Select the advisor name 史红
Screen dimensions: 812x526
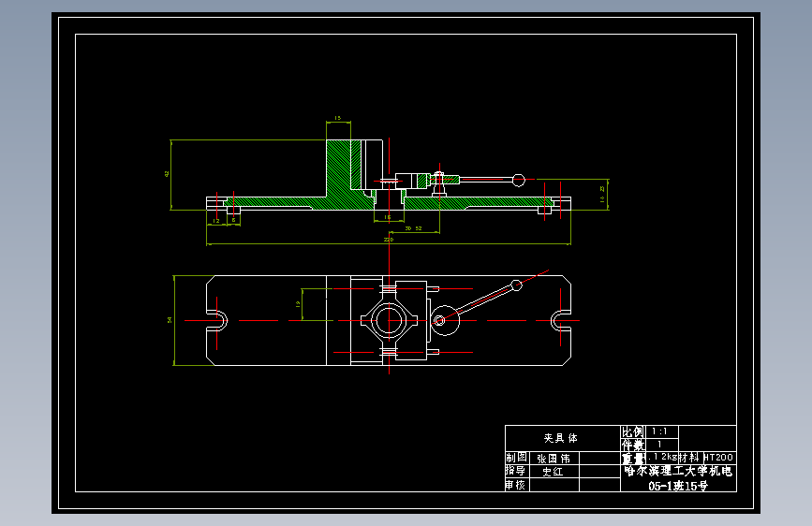pos(553,472)
